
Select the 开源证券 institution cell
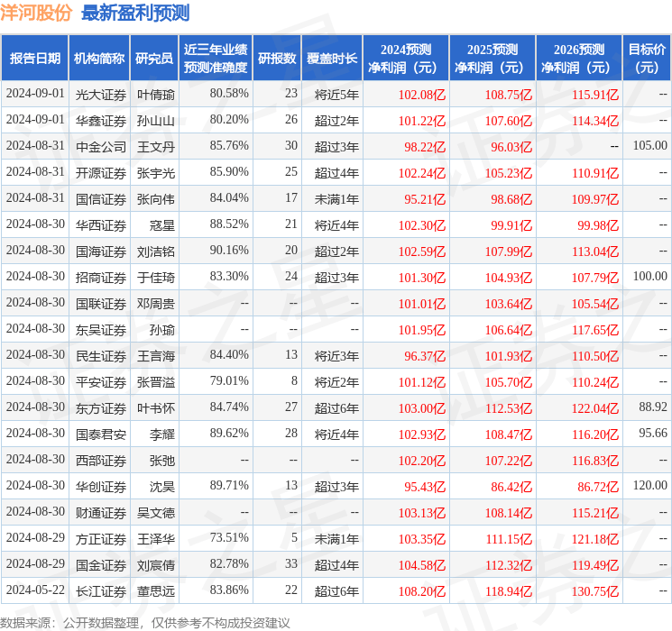[x=101, y=173]
